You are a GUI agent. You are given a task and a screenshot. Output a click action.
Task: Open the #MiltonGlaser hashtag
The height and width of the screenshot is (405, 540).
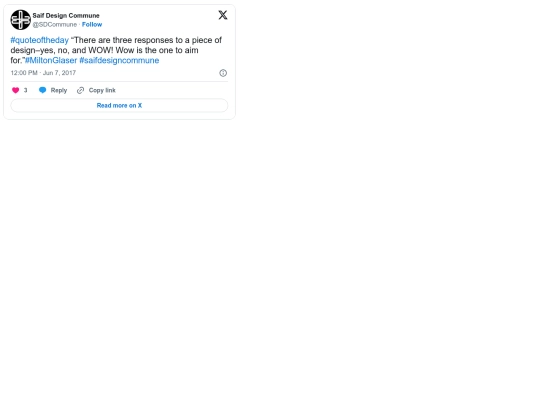coord(51,60)
